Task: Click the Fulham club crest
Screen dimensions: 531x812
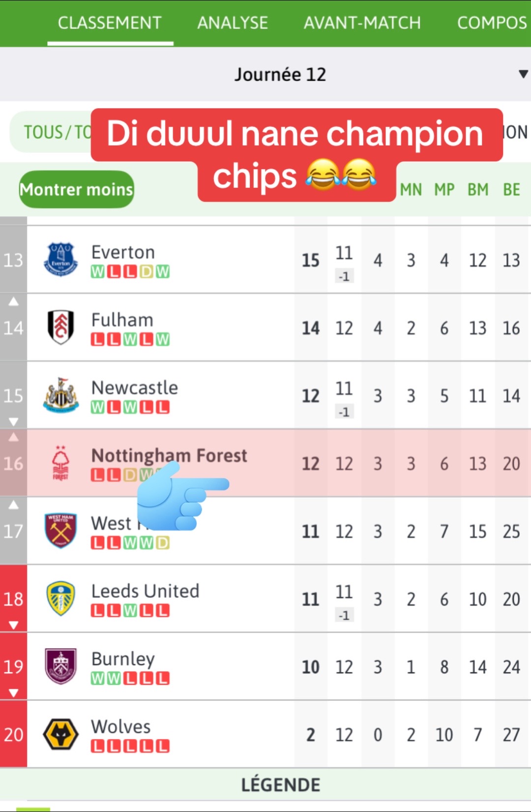Action: (x=60, y=327)
